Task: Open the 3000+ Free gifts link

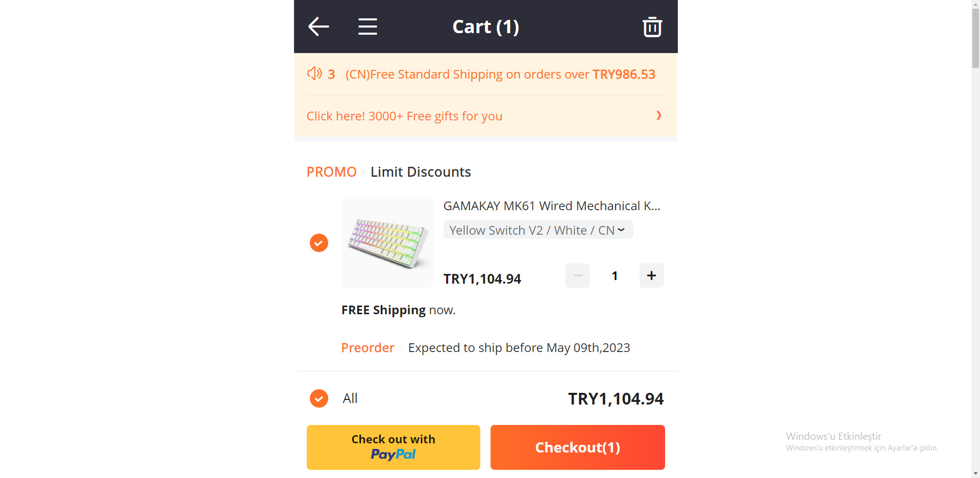Action: coord(404,116)
